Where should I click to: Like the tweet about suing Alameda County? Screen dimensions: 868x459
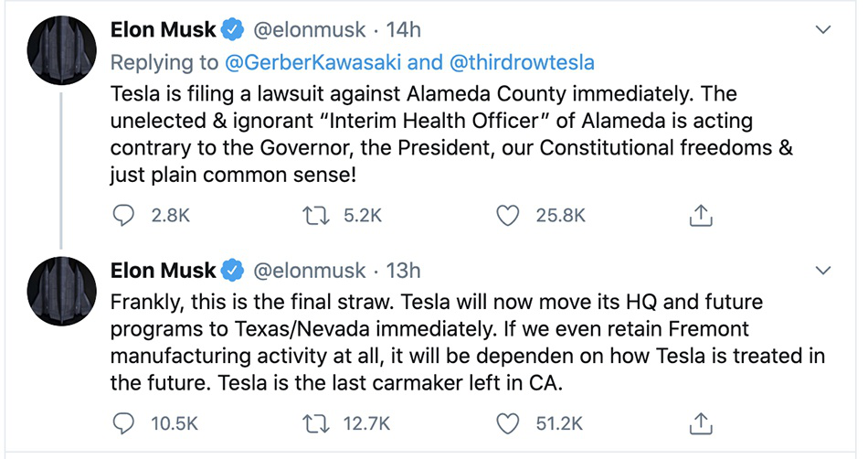508,216
